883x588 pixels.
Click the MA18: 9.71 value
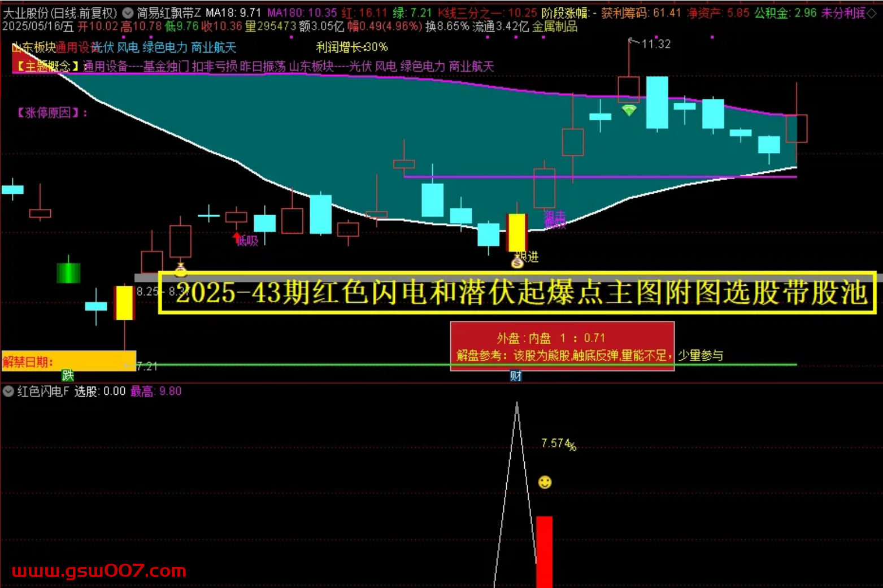pos(233,12)
